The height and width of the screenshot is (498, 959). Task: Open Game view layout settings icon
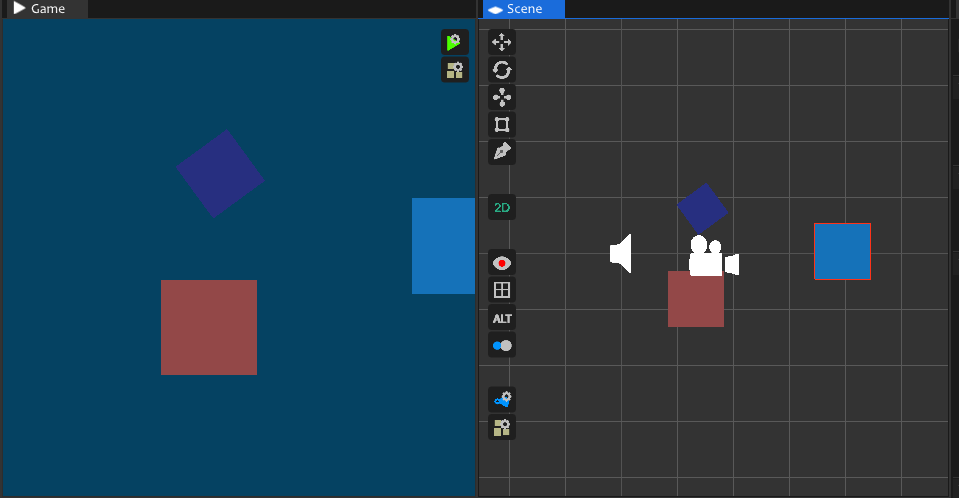pyautogui.click(x=454, y=70)
